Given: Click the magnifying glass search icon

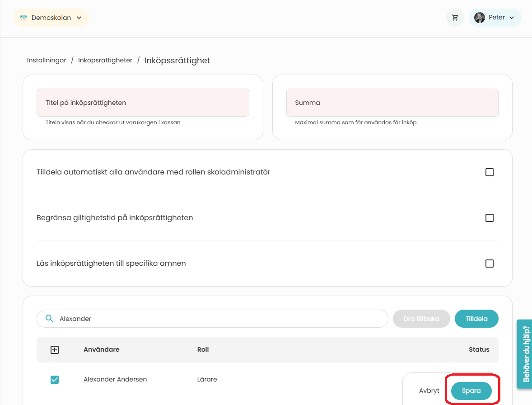Looking at the screenshot, I should (x=50, y=318).
